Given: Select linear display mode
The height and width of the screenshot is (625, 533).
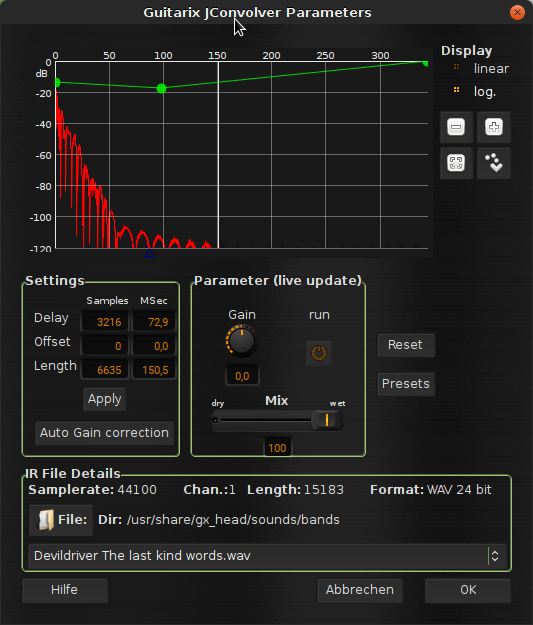Looking at the screenshot, I should tap(456, 67).
